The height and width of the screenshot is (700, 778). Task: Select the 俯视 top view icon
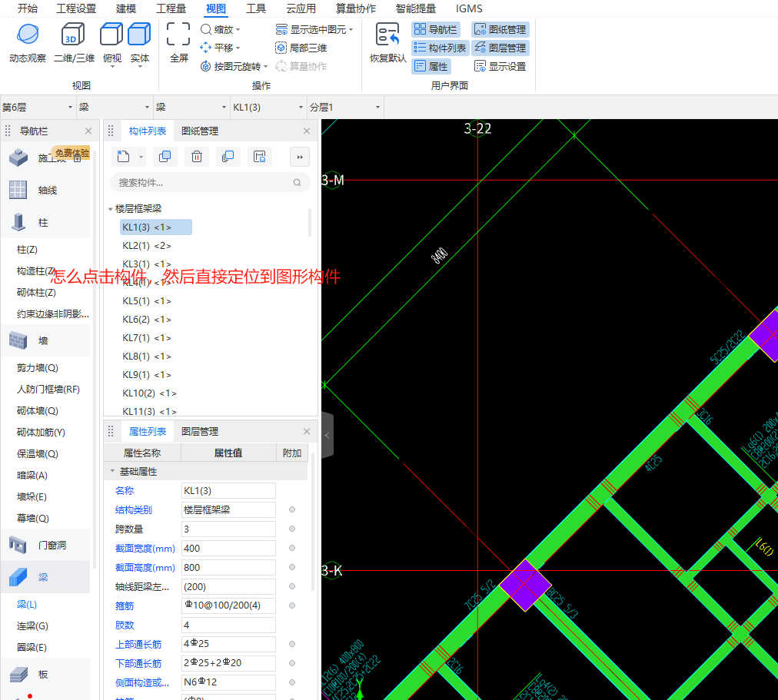pos(111,35)
